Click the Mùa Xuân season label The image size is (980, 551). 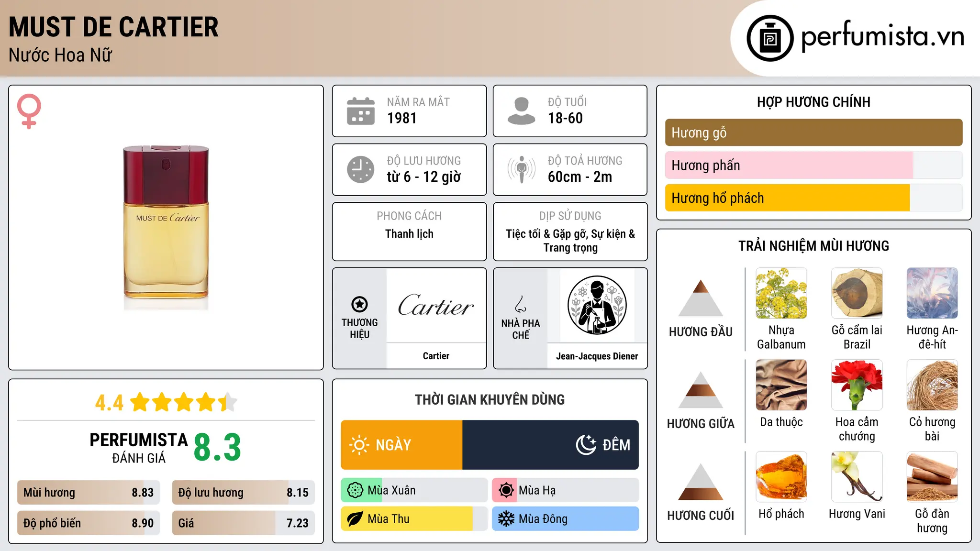(x=391, y=490)
